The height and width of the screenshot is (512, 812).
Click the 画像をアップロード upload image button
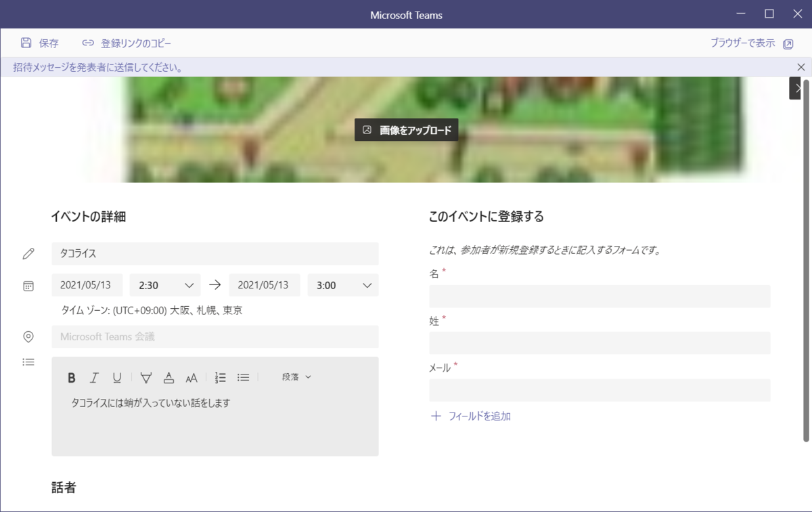tap(407, 130)
